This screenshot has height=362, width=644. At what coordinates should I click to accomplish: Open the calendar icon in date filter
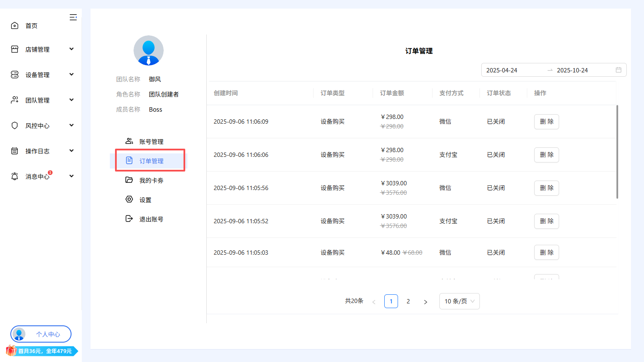pyautogui.click(x=619, y=70)
